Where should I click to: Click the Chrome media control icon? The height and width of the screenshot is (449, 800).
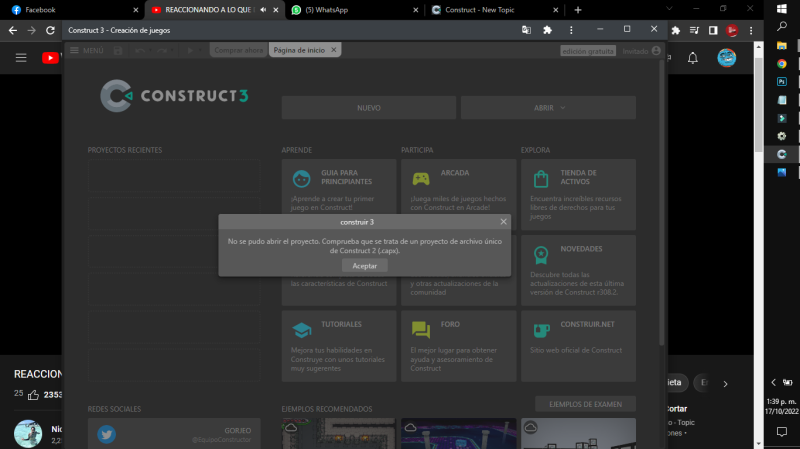[694, 31]
